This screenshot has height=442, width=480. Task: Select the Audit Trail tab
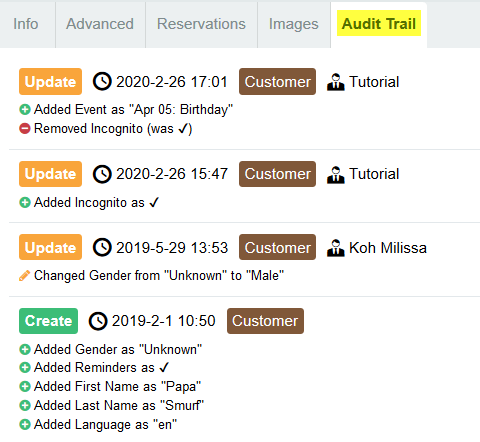tap(379, 23)
